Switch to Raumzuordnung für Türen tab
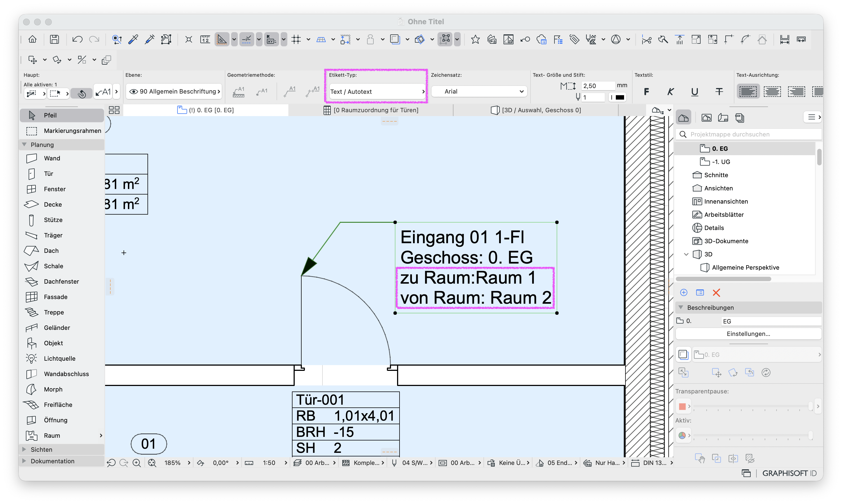The height and width of the screenshot is (504, 842). [371, 110]
